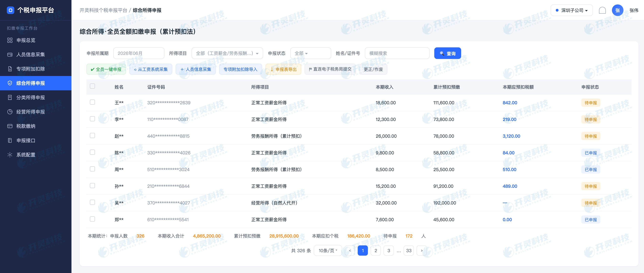Open the 深圳子公司 company dropdown
The image size is (644, 273).
[571, 10]
